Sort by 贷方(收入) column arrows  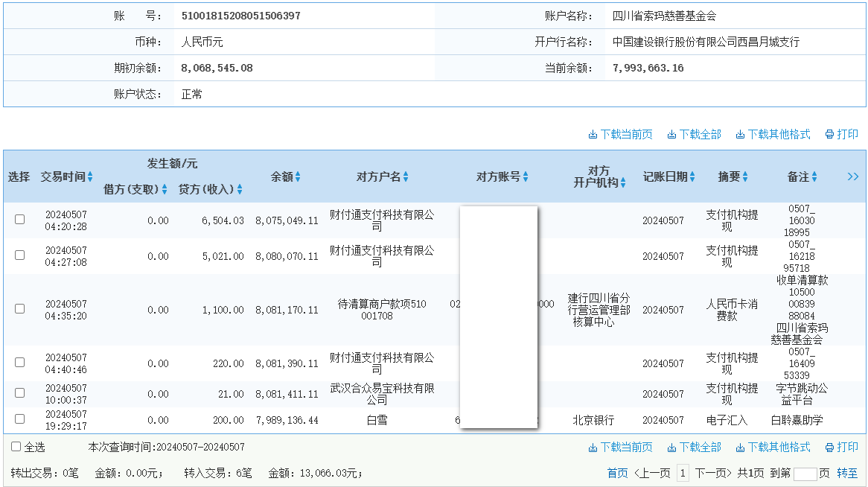coord(240,189)
